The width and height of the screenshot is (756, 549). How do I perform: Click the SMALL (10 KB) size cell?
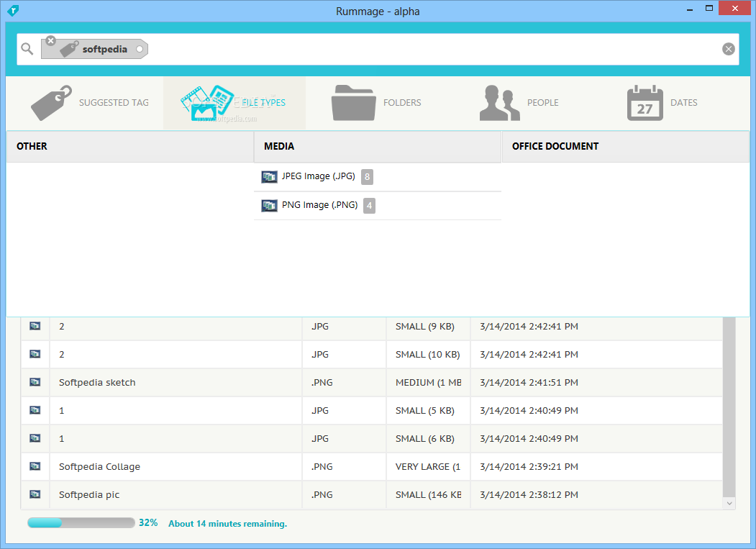coord(428,355)
